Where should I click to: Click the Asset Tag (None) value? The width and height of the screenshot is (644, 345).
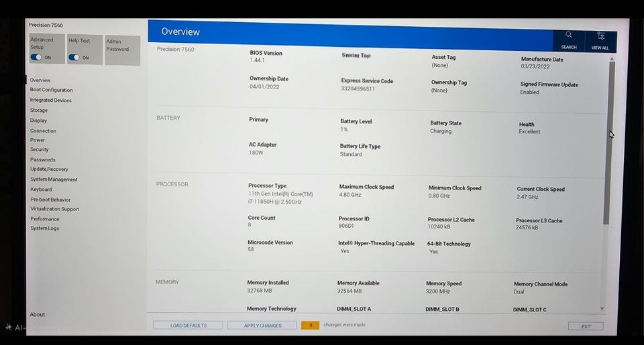tap(439, 65)
